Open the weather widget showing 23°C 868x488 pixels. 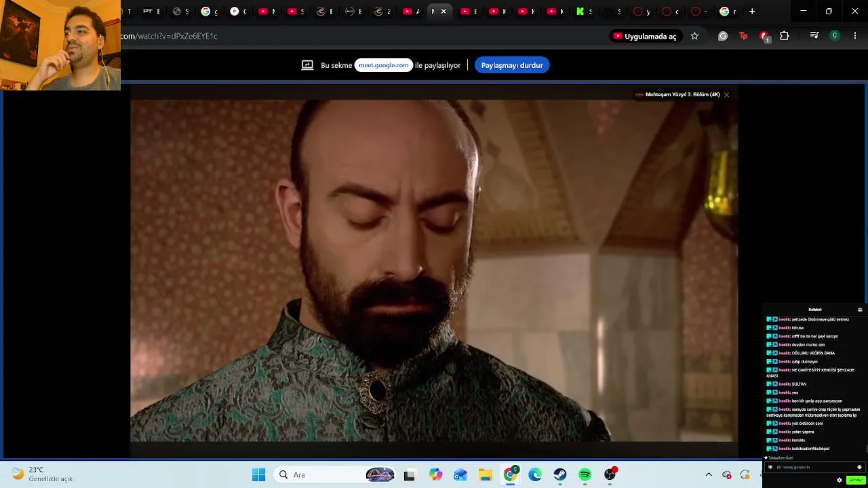click(x=42, y=474)
